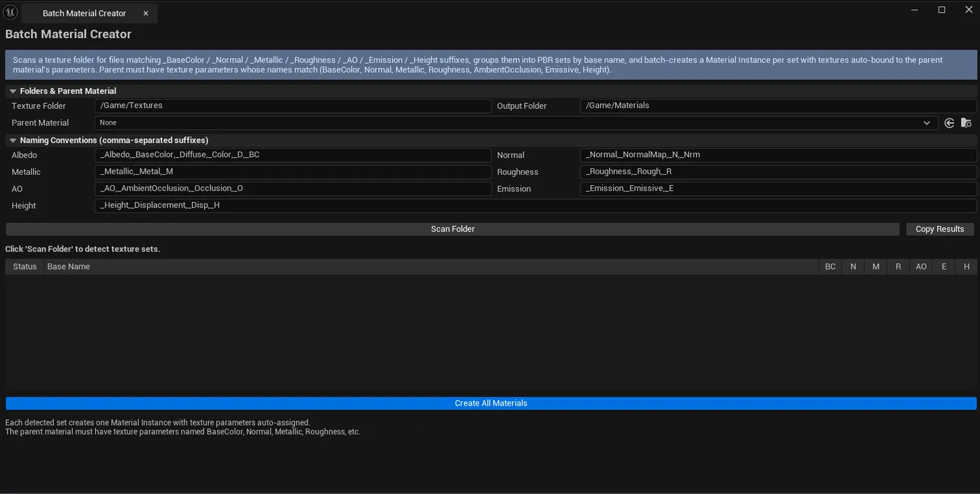Screen dimensions: 980x494
Task: Click the M column header
Action: [876, 267]
